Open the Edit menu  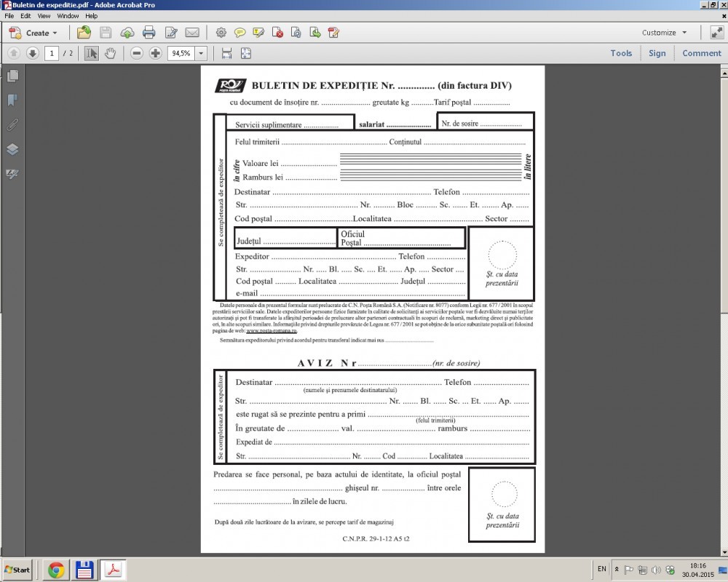point(25,16)
